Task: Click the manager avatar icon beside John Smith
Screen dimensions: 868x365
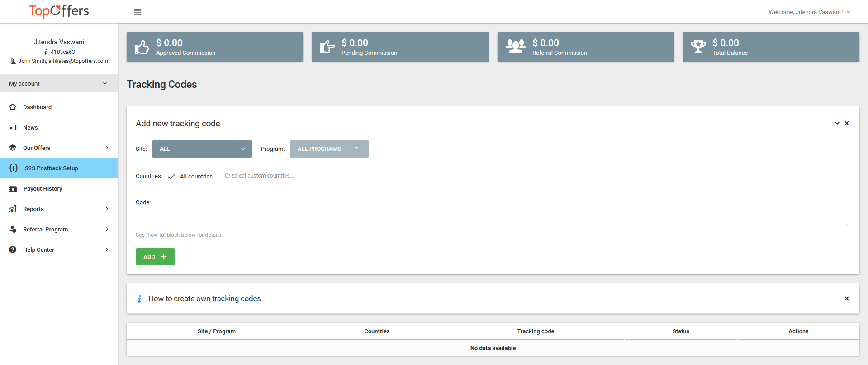Action: point(13,61)
